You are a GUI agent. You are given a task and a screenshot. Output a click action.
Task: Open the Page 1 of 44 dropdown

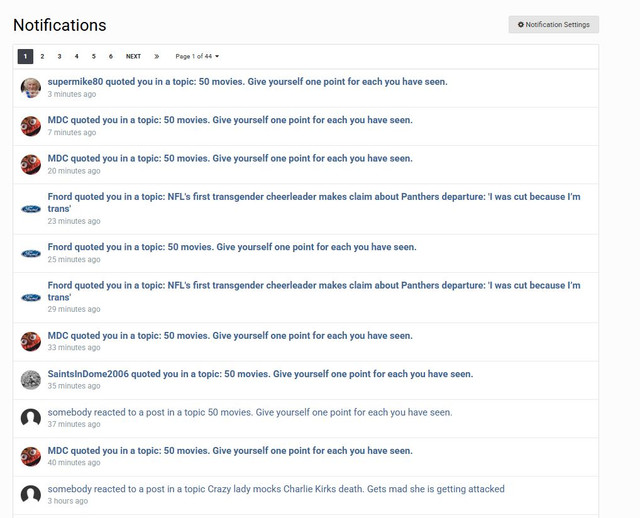click(x=197, y=56)
